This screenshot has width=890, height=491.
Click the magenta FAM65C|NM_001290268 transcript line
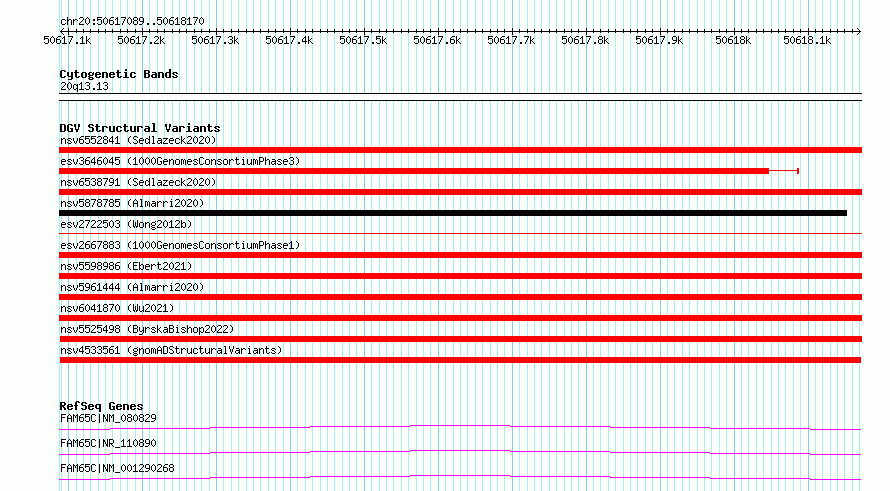(460, 477)
